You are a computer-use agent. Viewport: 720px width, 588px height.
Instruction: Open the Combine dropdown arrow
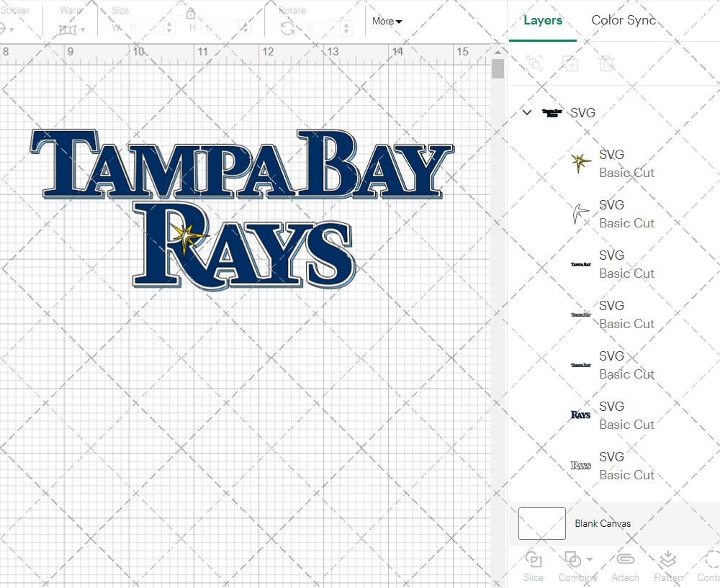[x=590, y=559]
